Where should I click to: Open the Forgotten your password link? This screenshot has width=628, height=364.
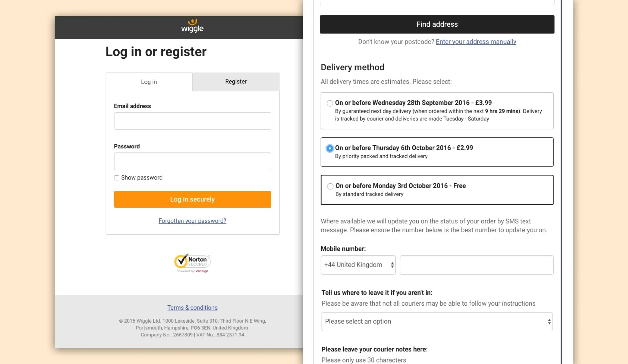(192, 221)
